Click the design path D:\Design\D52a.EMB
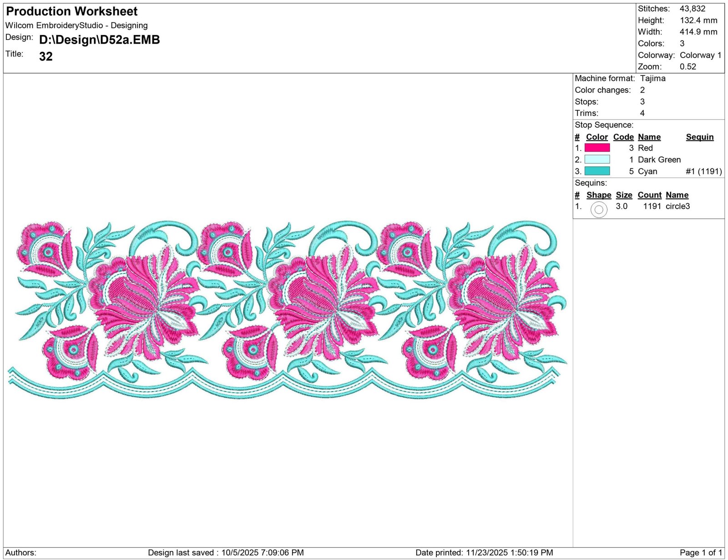 pos(100,40)
